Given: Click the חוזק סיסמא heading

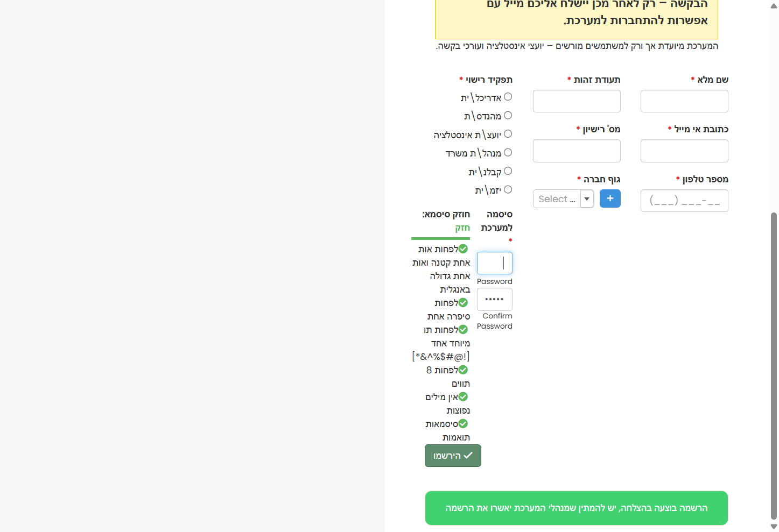Looking at the screenshot, I should 446,214.
